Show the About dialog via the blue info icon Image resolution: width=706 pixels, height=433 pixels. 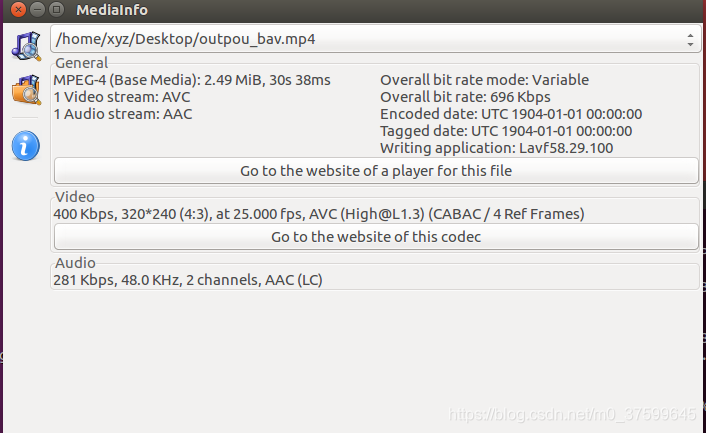[26, 146]
